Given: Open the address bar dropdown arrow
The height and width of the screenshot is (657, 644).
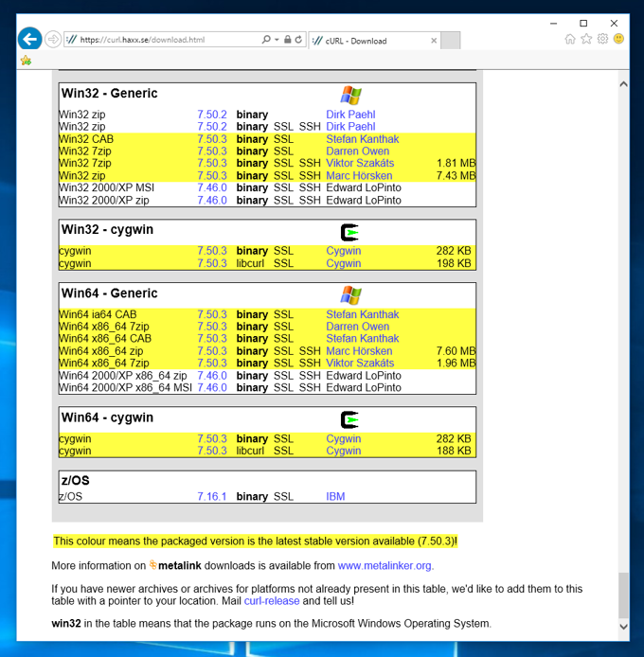Looking at the screenshot, I should (277, 40).
